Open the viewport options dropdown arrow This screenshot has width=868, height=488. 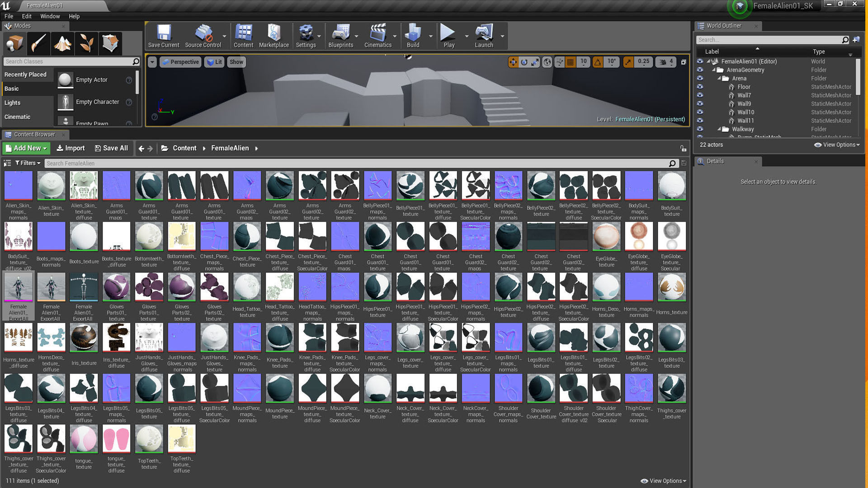(x=152, y=62)
